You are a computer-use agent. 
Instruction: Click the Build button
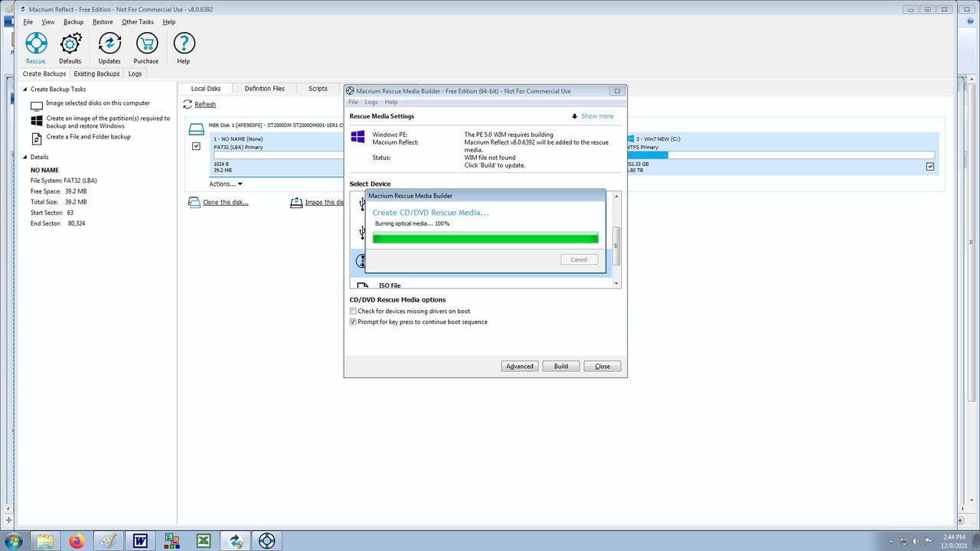(x=561, y=367)
